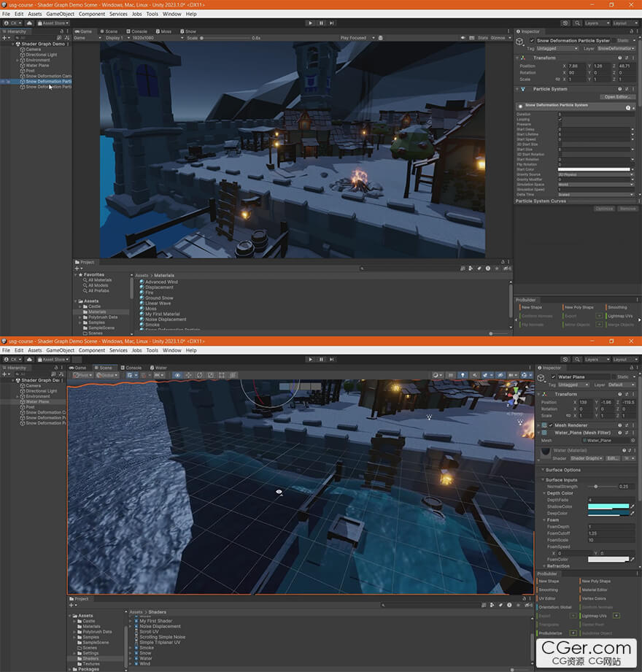The image size is (642, 672).
Task: Select Water Plane in the lower Hierarchy
Action: click(x=37, y=401)
